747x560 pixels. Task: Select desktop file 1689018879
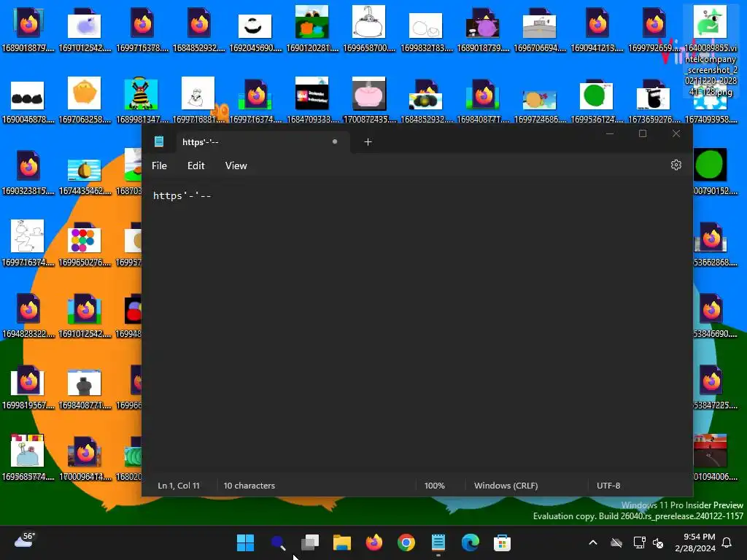point(28,29)
